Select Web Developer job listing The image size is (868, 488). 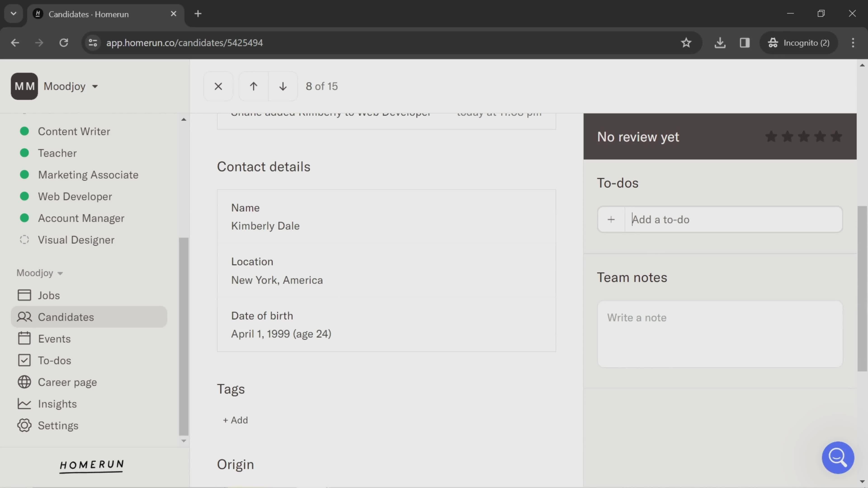(75, 197)
